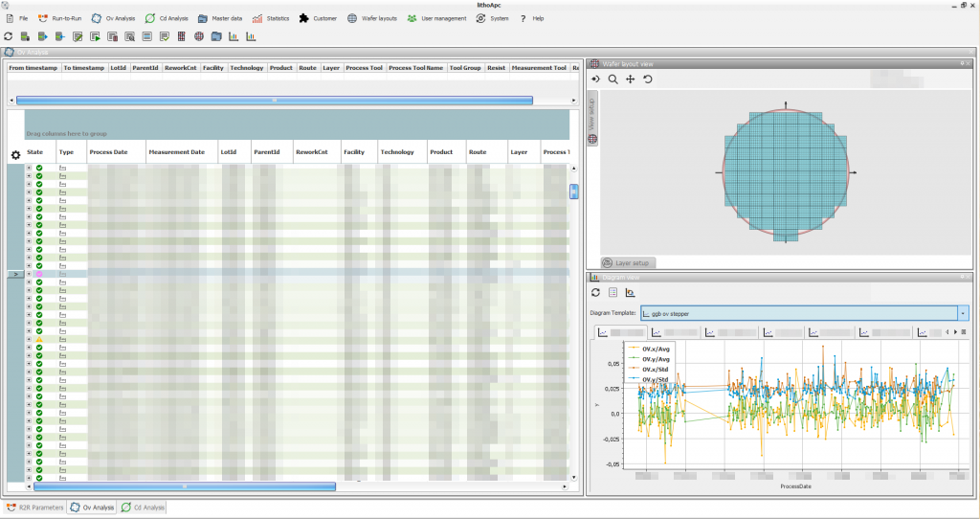This screenshot has height=519, width=980.
Task: Click the form with magnifier search icon
Action: [129, 37]
